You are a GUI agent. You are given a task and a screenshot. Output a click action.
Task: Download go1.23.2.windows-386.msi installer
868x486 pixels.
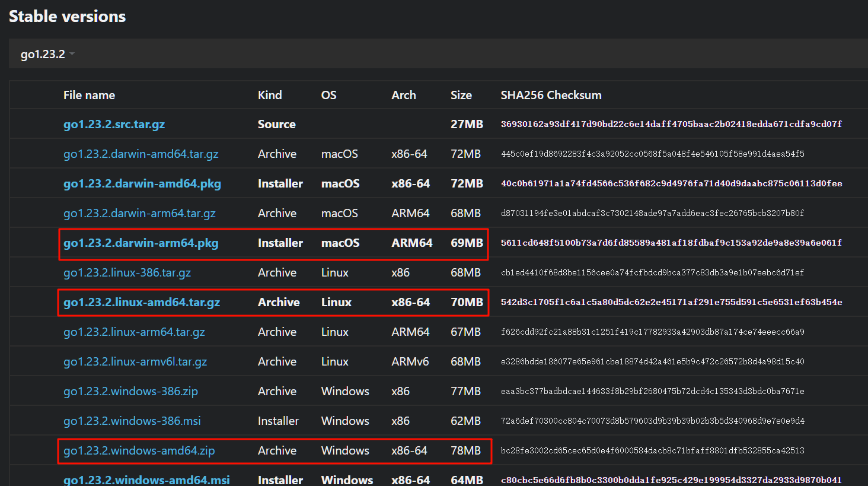(132, 421)
